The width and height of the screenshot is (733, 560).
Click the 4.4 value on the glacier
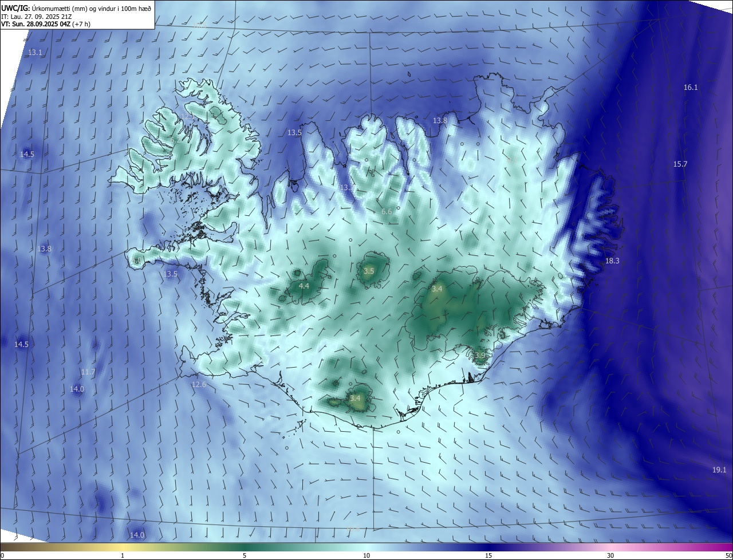(304, 286)
